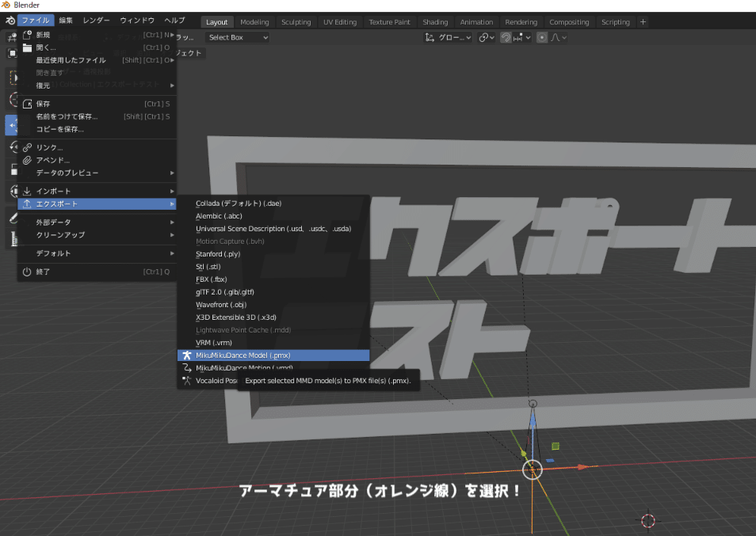Export as Wavefront (.obj)
The image size is (756, 536).
pos(273,305)
